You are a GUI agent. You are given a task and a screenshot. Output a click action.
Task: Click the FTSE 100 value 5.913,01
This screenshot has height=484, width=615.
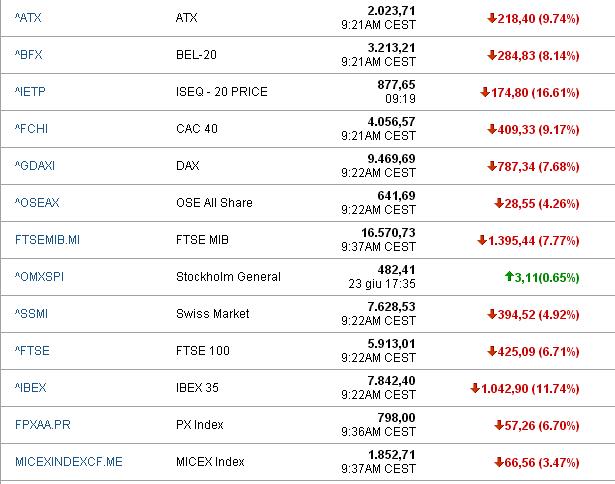[391, 344]
